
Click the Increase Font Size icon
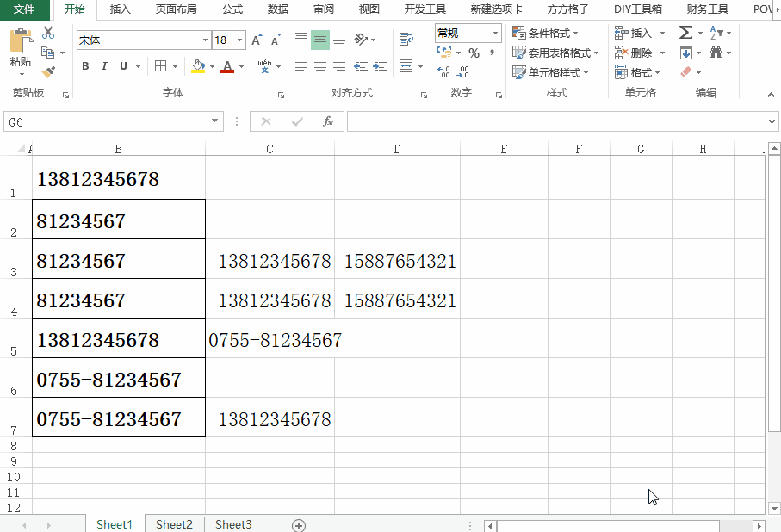click(x=257, y=40)
